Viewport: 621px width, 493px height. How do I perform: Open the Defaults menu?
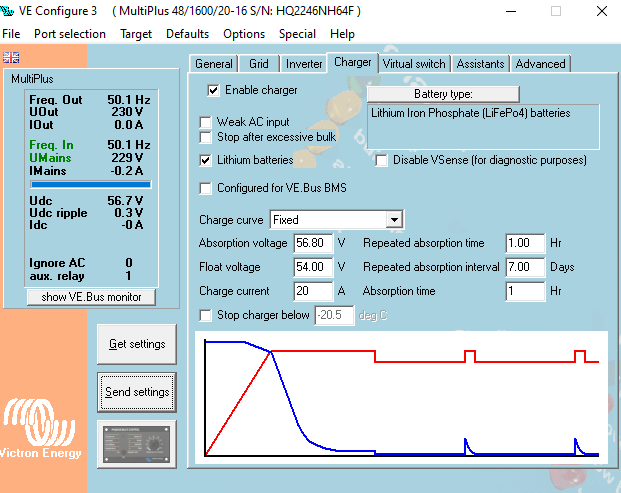(x=187, y=34)
